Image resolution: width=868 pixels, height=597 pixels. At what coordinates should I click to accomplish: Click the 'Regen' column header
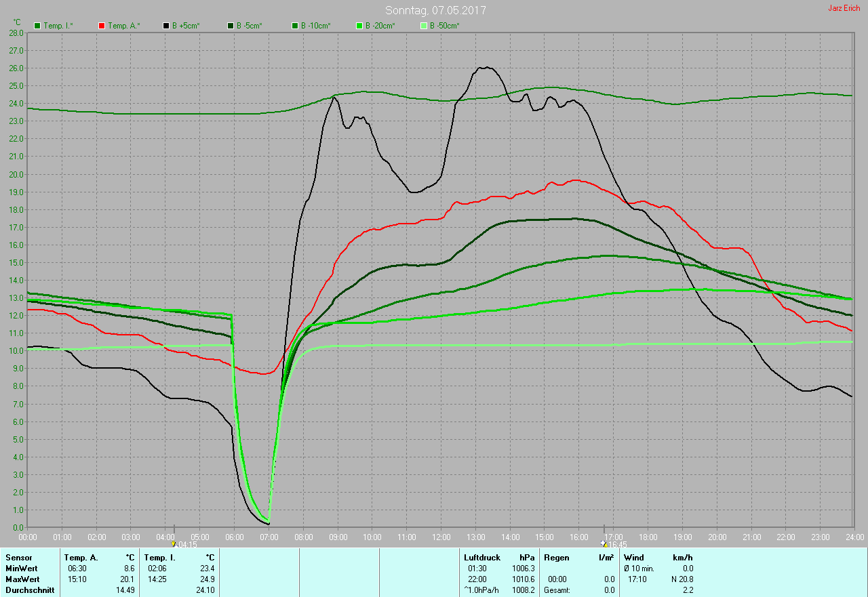coord(555,558)
